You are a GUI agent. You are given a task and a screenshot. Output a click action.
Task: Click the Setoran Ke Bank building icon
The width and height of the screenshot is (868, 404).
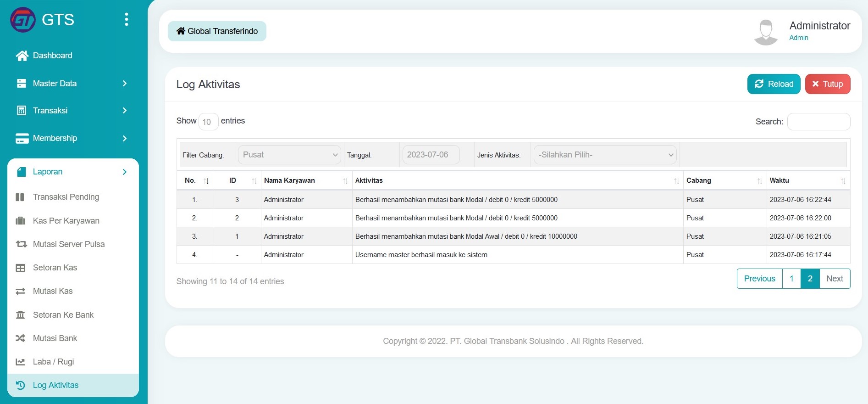pos(20,315)
